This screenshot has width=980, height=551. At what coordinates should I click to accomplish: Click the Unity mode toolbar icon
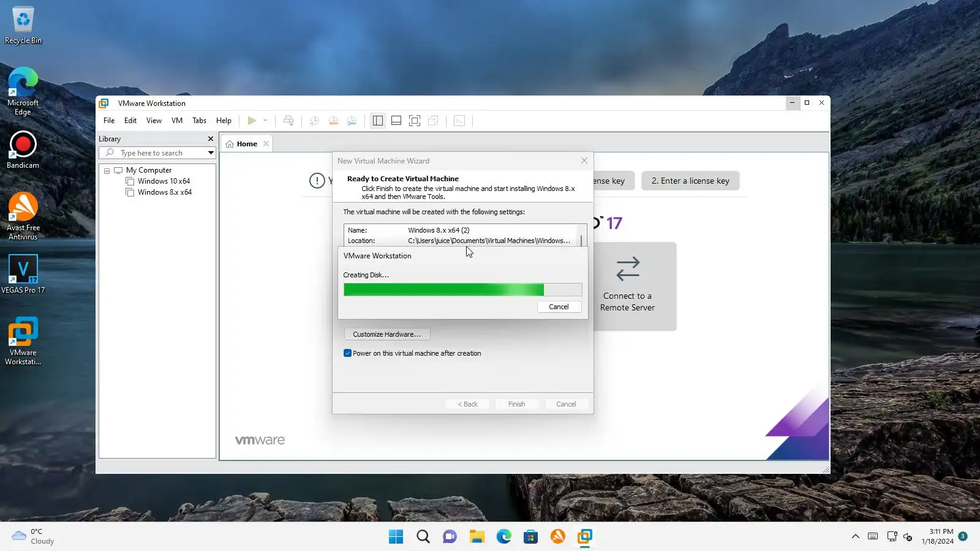pos(433,121)
